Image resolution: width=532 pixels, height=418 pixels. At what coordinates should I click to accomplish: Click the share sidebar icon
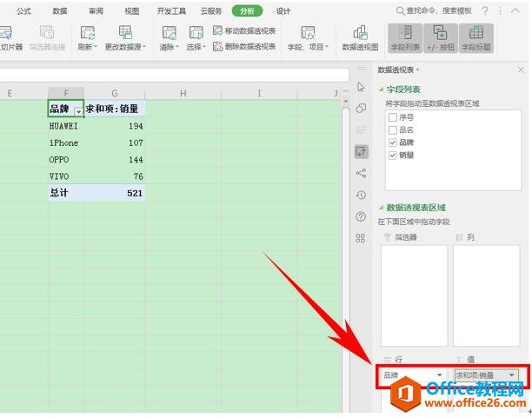tap(361, 174)
